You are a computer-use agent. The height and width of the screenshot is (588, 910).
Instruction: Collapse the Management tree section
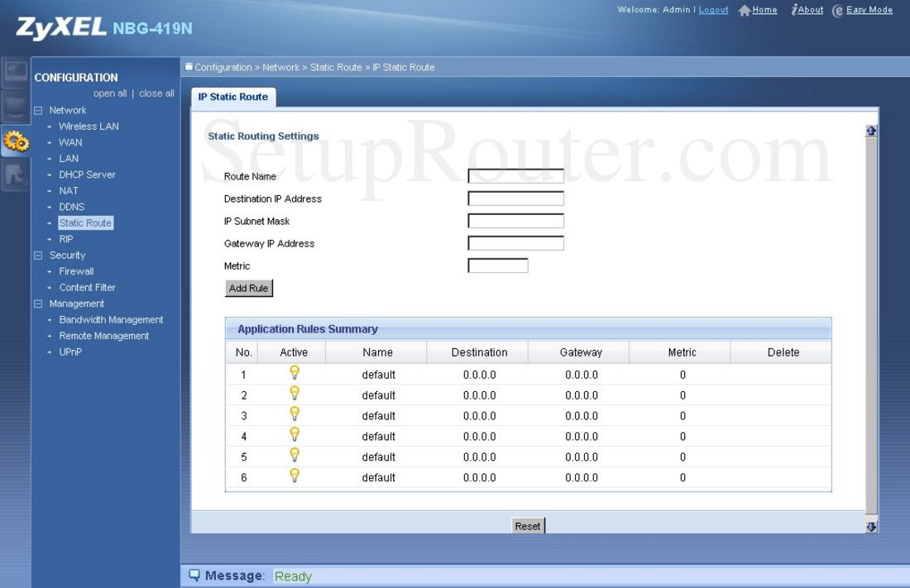(x=37, y=304)
